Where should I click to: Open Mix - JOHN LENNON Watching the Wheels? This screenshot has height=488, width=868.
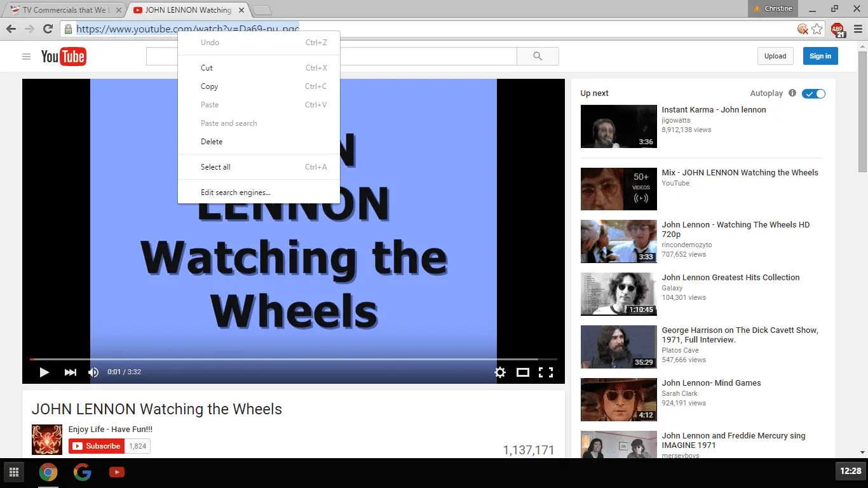740,173
